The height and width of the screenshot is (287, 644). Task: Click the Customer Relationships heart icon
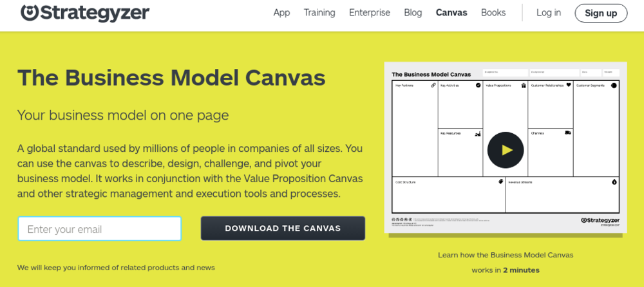pyautogui.click(x=569, y=85)
